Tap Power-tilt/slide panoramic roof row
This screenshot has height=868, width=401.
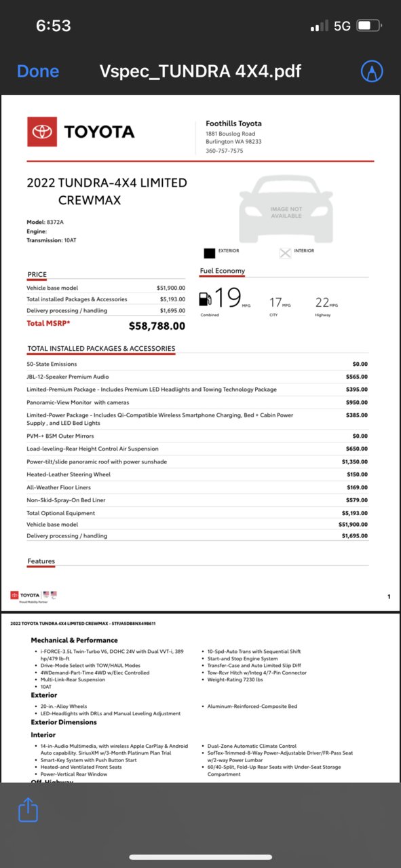[x=197, y=461]
